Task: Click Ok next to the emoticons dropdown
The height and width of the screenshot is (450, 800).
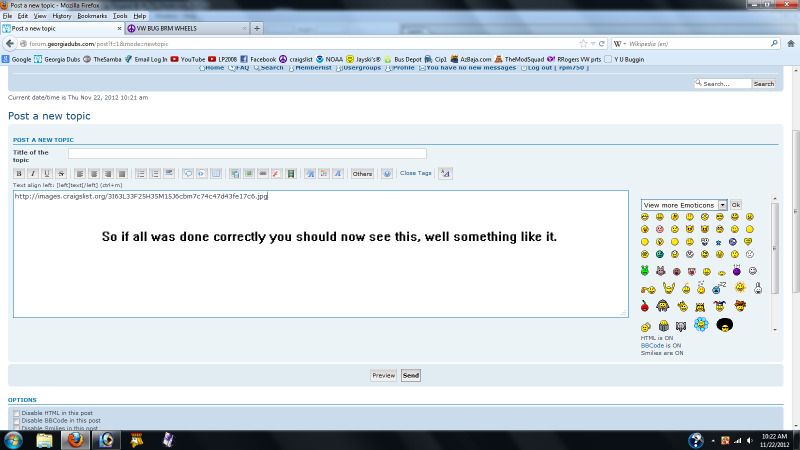Action: pyautogui.click(x=735, y=205)
